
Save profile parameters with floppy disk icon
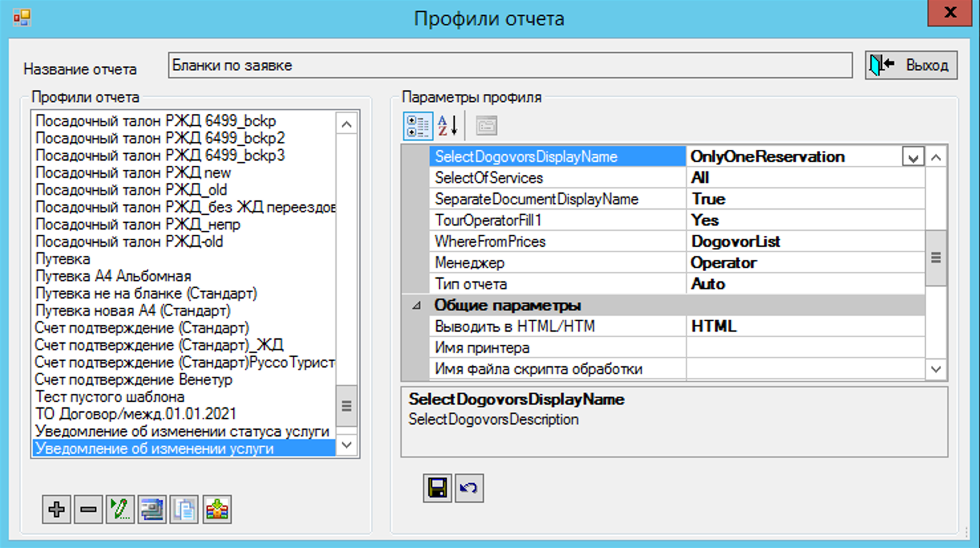point(438,488)
